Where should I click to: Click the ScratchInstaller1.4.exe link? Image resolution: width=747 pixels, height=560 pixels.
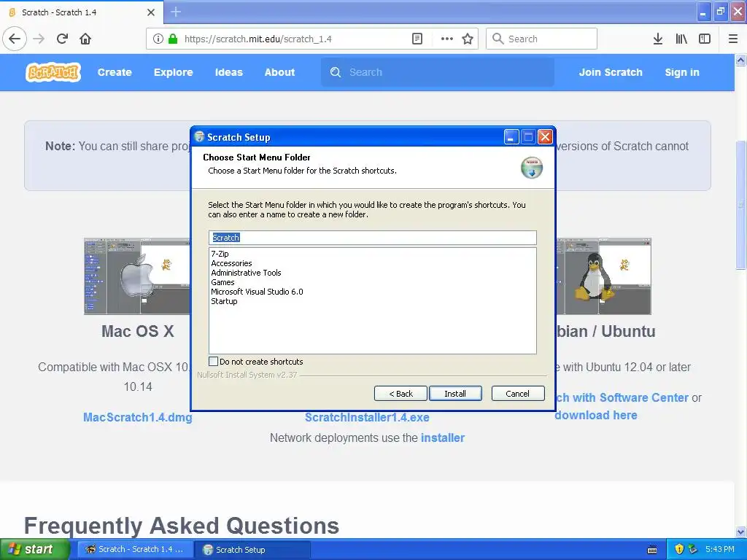[x=367, y=417]
